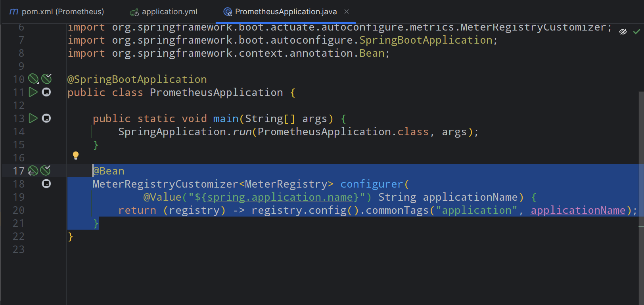Click the checkmarked Spring gutter icon on line 10
This screenshot has width=644, height=305.
tap(46, 79)
